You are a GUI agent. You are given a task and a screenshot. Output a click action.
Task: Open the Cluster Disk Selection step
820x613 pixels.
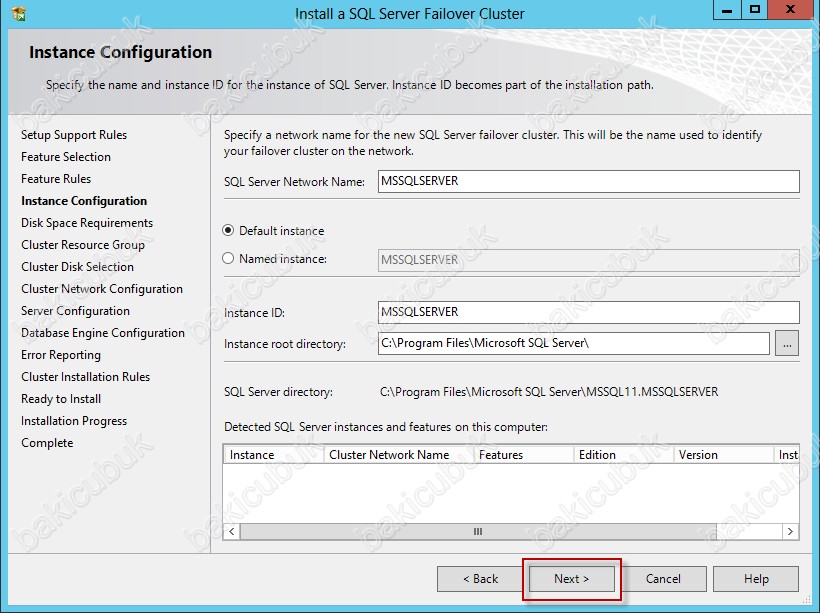[x=77, y=267]
